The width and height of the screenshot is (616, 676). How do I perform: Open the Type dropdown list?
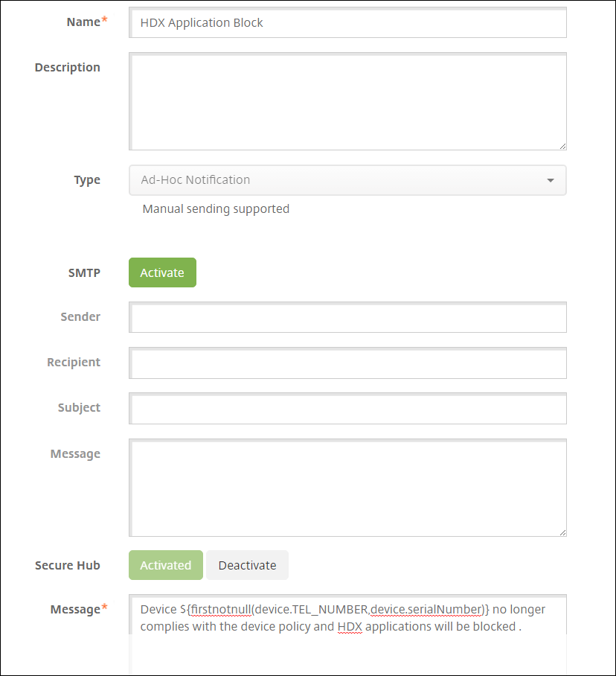click(x=347, y=180)
